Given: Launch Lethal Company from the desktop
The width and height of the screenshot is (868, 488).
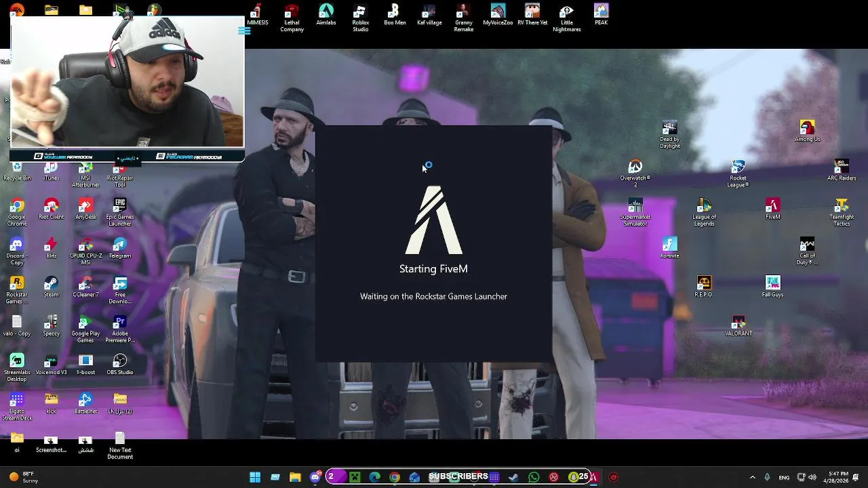Looking at the screenshot, I should click(x=292, y=18).
